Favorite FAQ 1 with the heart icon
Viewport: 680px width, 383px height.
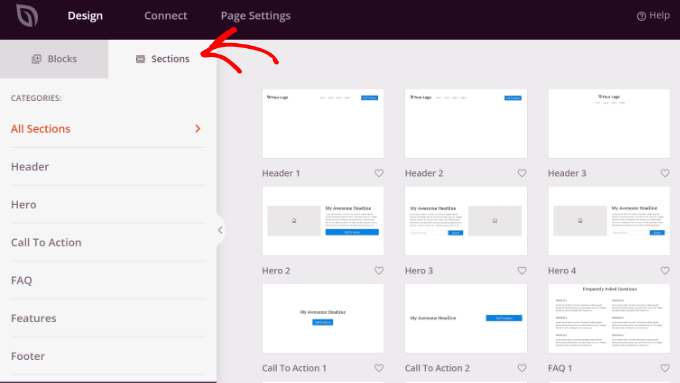pos(665,368)
